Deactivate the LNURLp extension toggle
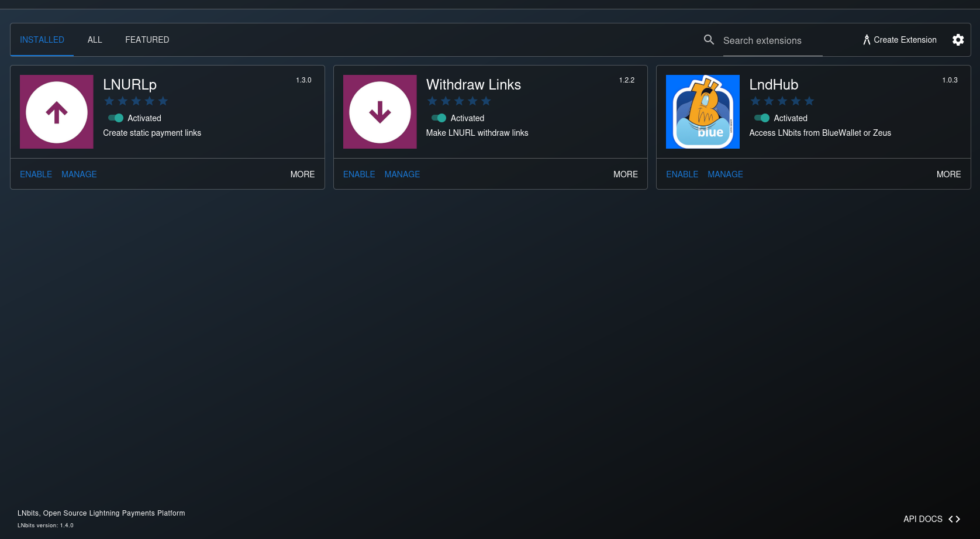The image size is (980, 539). tap(115, 118)
